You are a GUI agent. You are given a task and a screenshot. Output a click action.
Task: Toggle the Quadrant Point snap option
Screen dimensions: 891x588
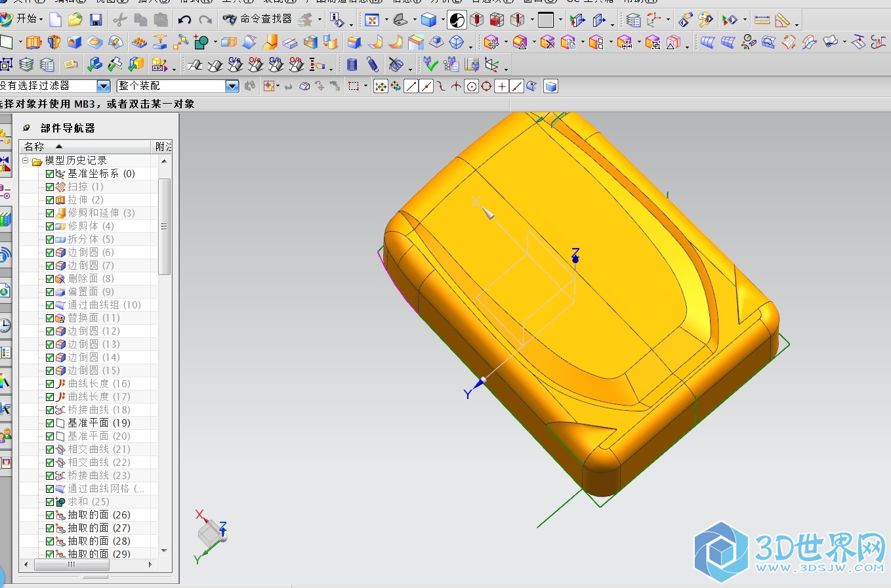pyautogui.click(x=486, y=86)
